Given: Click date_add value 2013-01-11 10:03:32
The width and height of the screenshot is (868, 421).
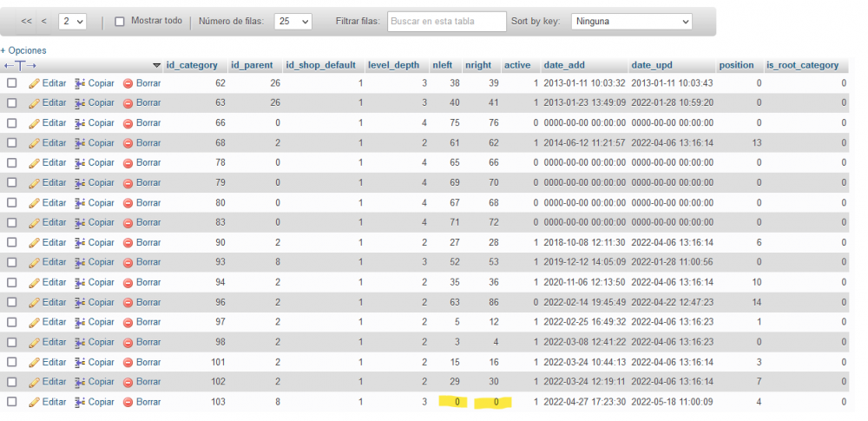Looking at the screenshot, I should click(x=584, y=83).
